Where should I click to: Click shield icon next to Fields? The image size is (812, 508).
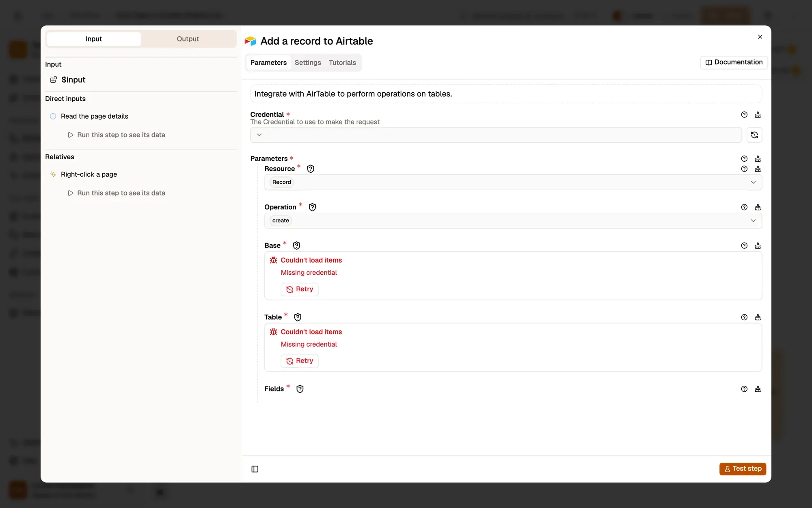pos(300,389)
